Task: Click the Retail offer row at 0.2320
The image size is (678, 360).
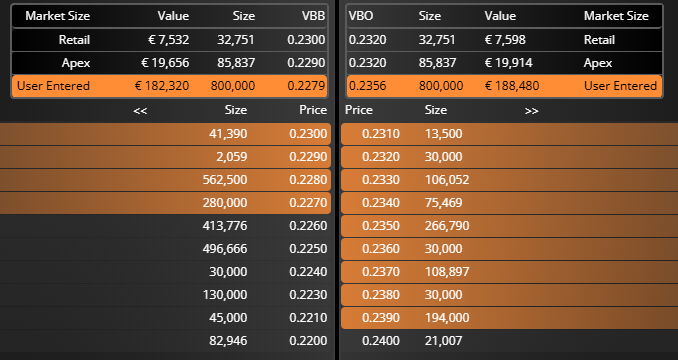Action: [504, 40]
